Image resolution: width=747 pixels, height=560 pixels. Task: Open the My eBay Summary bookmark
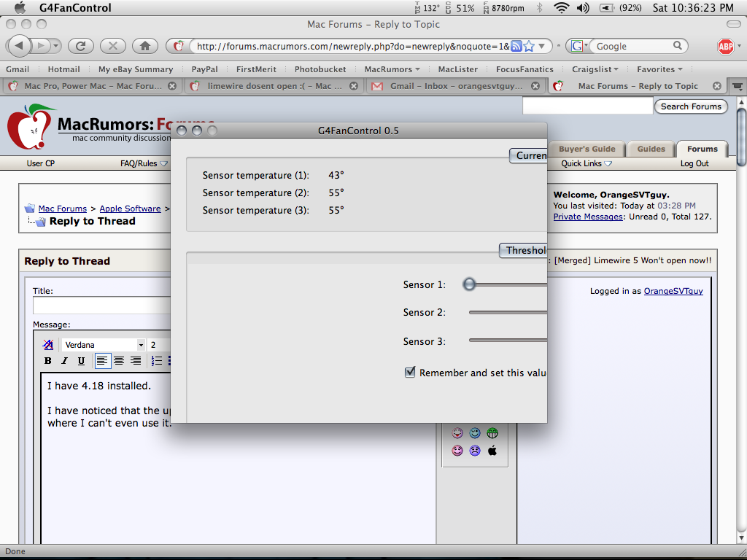click(135, 69)
